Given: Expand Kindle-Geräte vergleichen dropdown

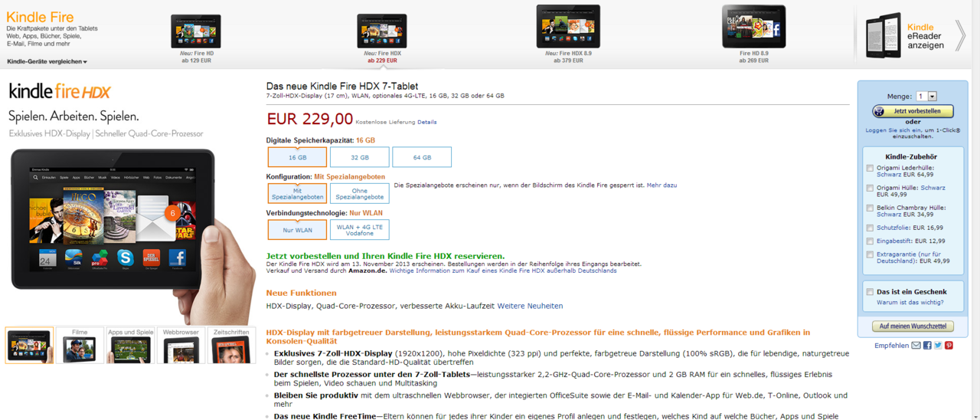Looking at the screenshot, I should click(47, 61).
